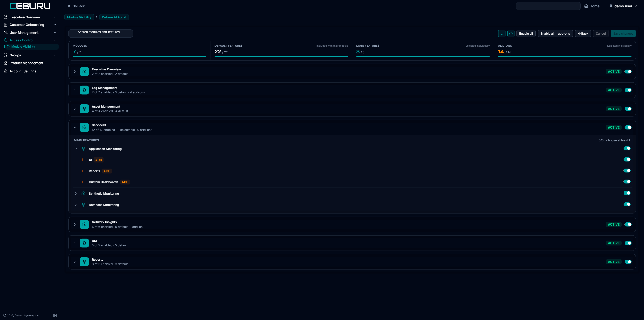Collapse the Application Monitoring feature
This screenshot has height=320, width=644.
(76, 149)
